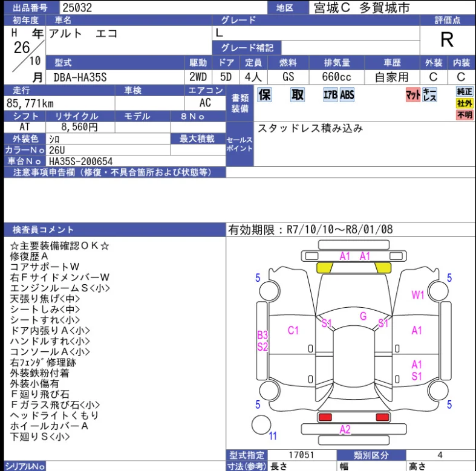Click the 保 warranty booklet icon
This screenshot has height=471, width=476.
point(265,94)
